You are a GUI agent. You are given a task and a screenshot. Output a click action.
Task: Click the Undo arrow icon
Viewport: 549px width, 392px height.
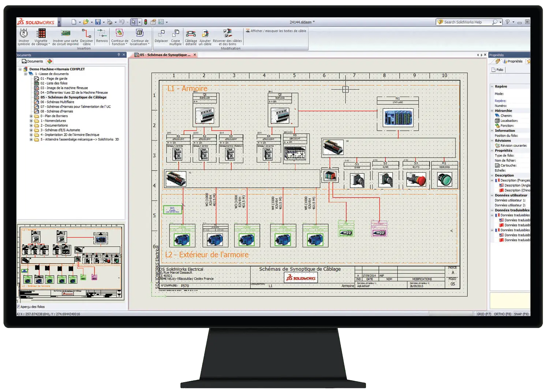click(122, 22)
